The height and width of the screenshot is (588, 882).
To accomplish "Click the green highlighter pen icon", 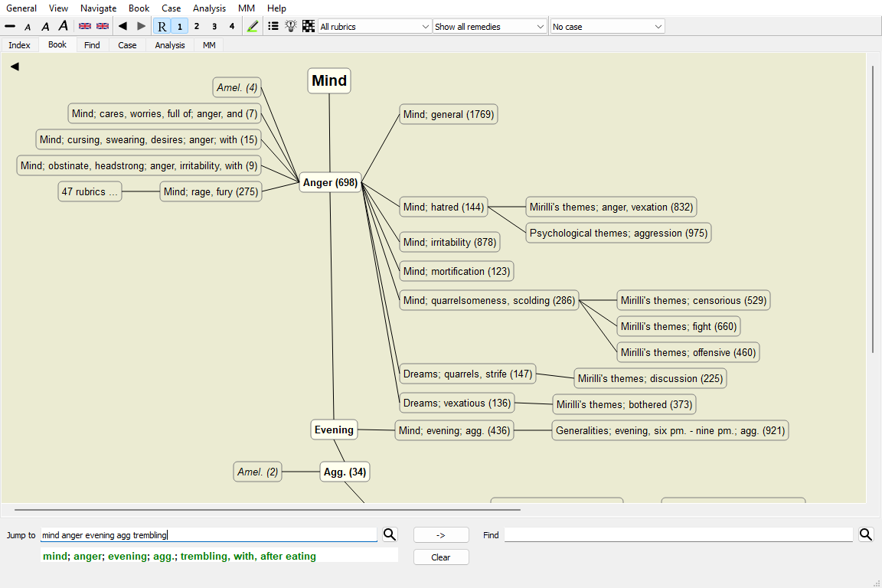I will tap(253, 27).
